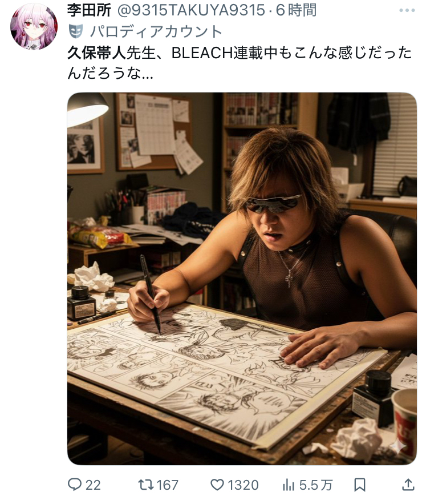Click the 22 replies count
Image resolution: width=422 pixels, height=504 pixels.
[x=93, y=485]
